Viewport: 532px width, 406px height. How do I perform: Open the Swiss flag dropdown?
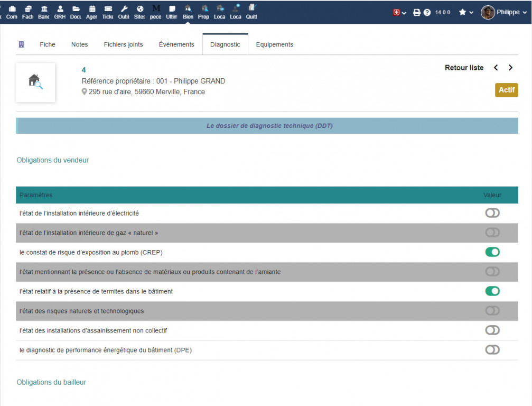point(399,12)
